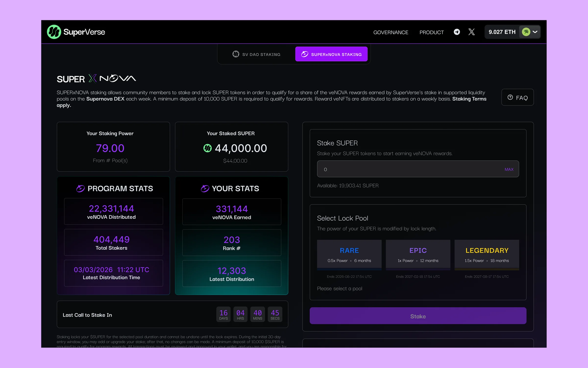Select the EPIC 12 months lock pool
The height and width of the screenshot is (368, 588).
tap(418, 255)
